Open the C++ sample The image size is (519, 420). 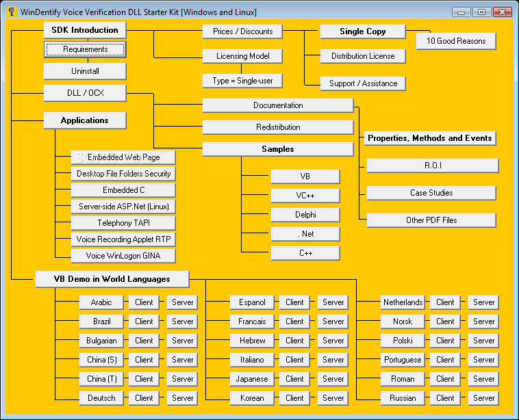click(305, 253)
